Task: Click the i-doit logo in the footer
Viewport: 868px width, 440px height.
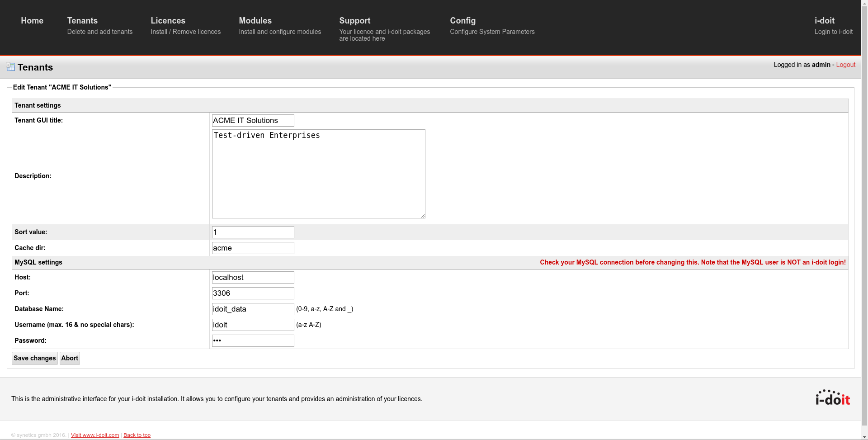Action: [833, 397]
